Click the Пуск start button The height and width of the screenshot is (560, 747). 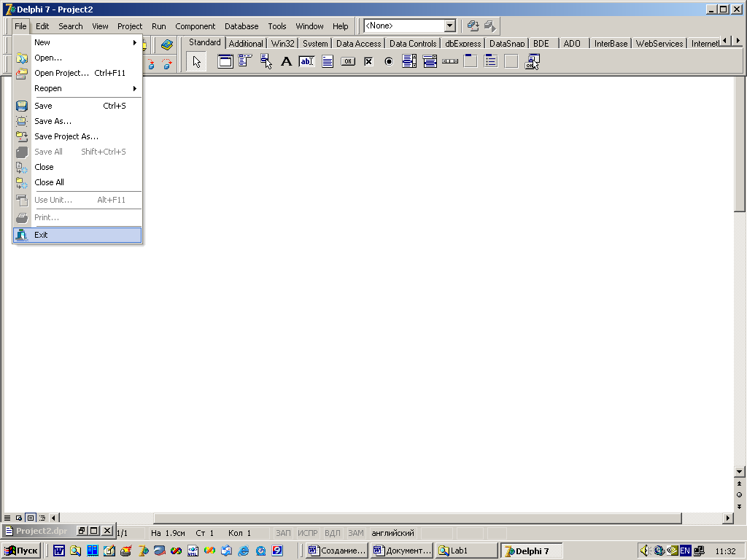(x=21, y=551)
